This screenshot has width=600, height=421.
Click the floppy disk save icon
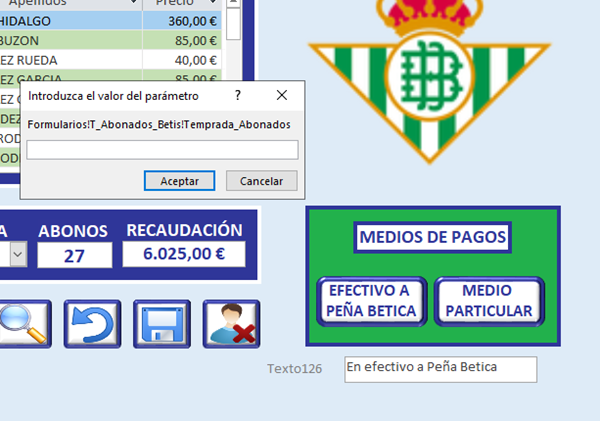coord(162,324)
